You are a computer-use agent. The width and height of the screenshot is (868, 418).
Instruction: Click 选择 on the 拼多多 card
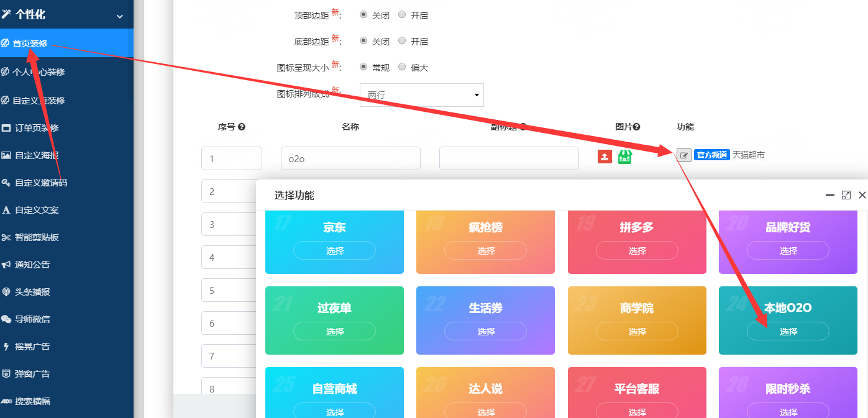637,250
